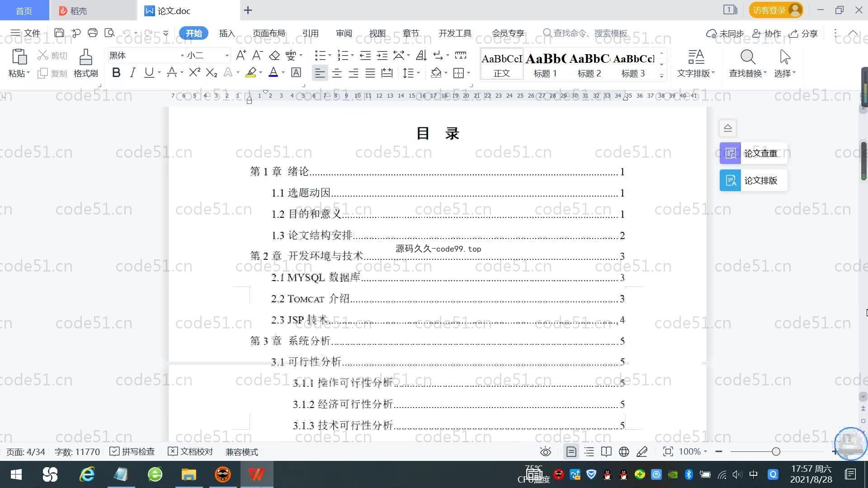Open the 页面布局 ribbon tab
The width and height of the screenshot is (868, 488).
[x=269, y=33]
